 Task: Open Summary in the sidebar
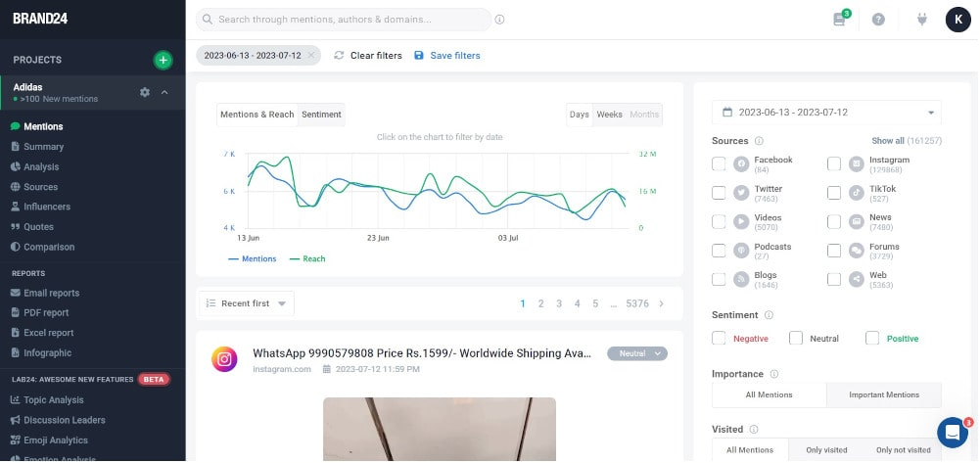coord(43,147)
